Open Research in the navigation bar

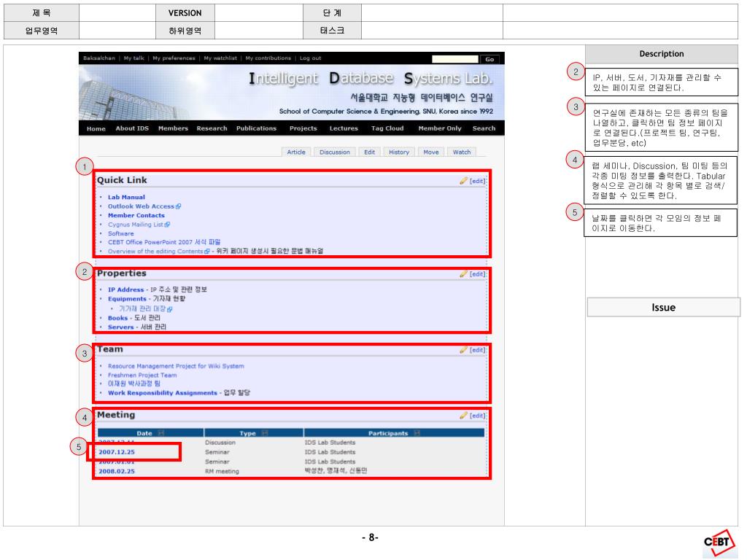point(212,128)
